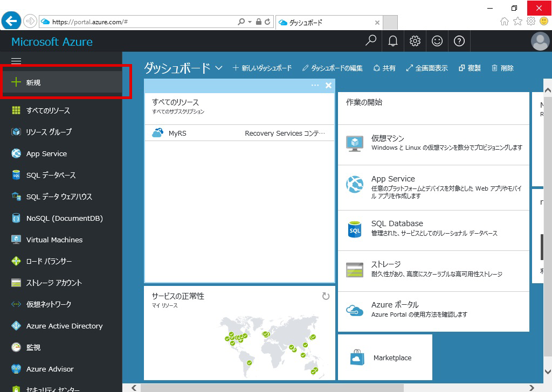Viewport: 552px width, 392px height.
Task: Open the tile's ellipsis options menu
Action: point(315,86)
